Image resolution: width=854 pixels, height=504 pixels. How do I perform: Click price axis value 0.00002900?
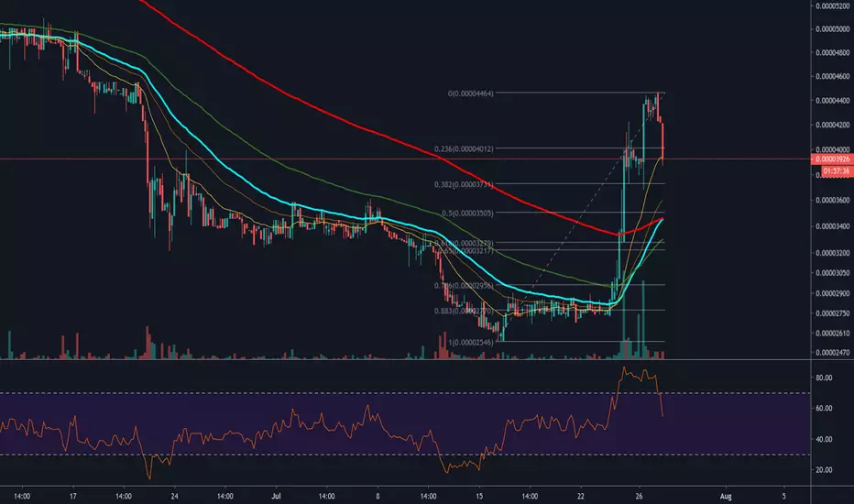coord(832,293)
